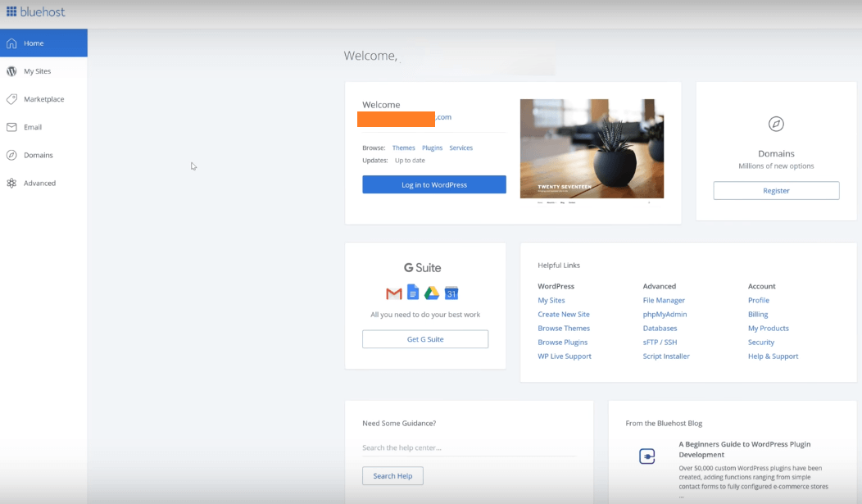Image resolution: width=862 pixels, height=504 pixels.
Task: Open the Plugins browse link
Action: click(432, 148)
